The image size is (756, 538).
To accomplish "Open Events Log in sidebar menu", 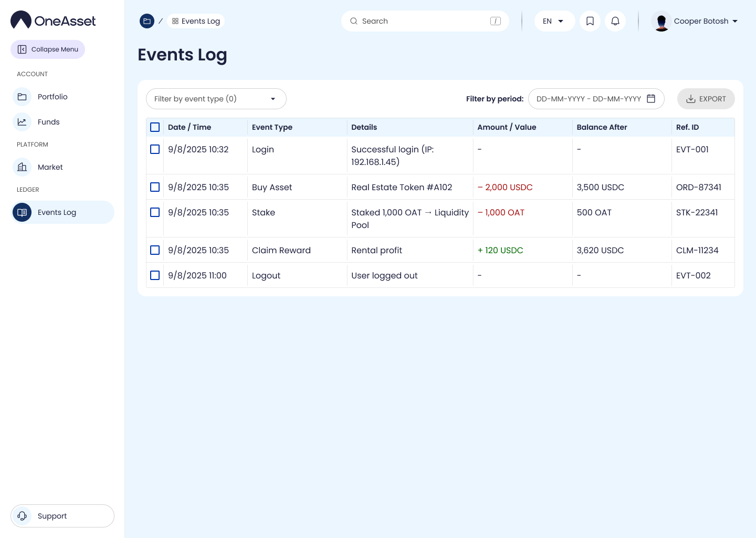I will (57, 212).
